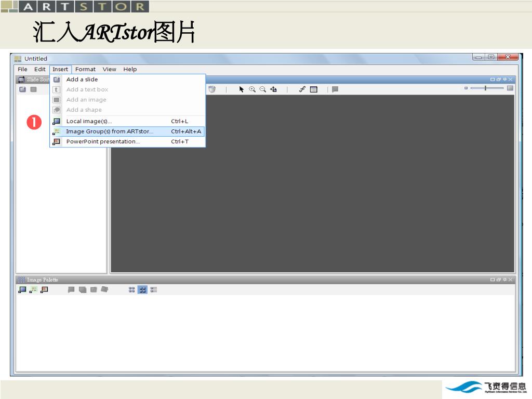Click tilted image icon in Image Palette

(x=104, y=289)
